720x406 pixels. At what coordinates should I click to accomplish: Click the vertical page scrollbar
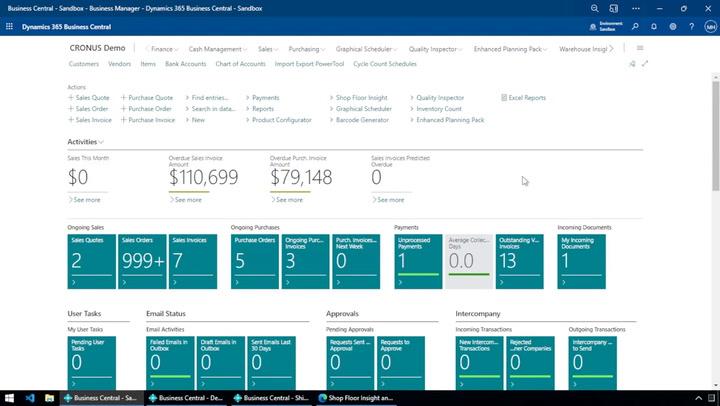[714, 150]
